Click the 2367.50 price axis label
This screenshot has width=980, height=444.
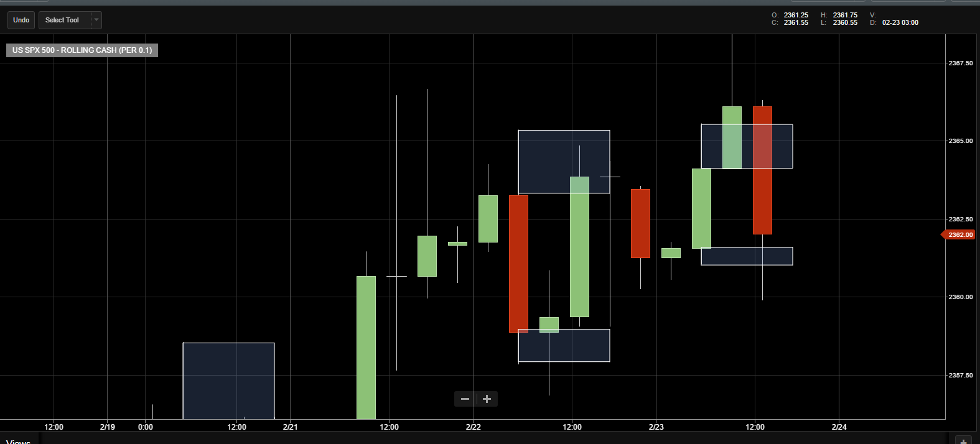click(960, 63)
